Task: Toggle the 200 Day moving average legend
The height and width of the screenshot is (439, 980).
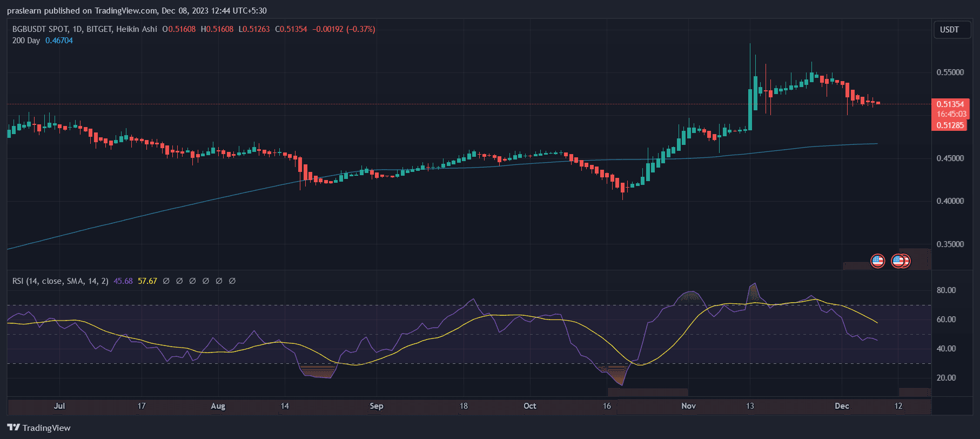Action: click(x=26, y=41)
